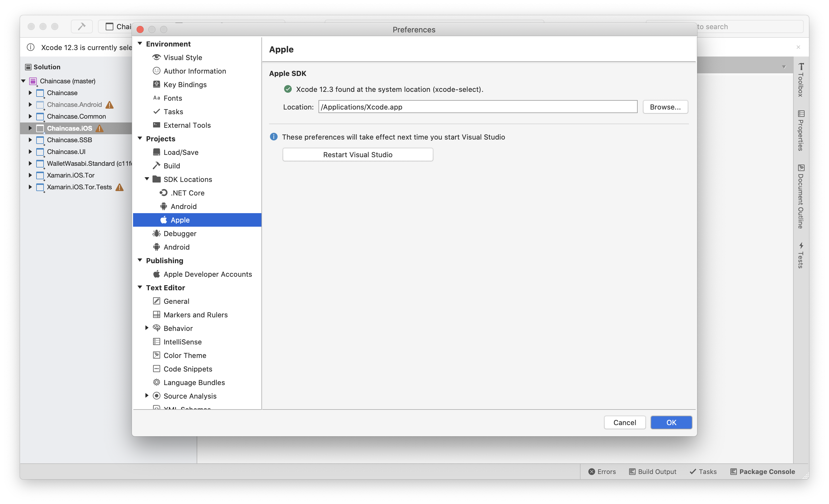This screenshot has height=504, width=829.
Task: Collapse the Environment preferences section
Action: [140, 44]
